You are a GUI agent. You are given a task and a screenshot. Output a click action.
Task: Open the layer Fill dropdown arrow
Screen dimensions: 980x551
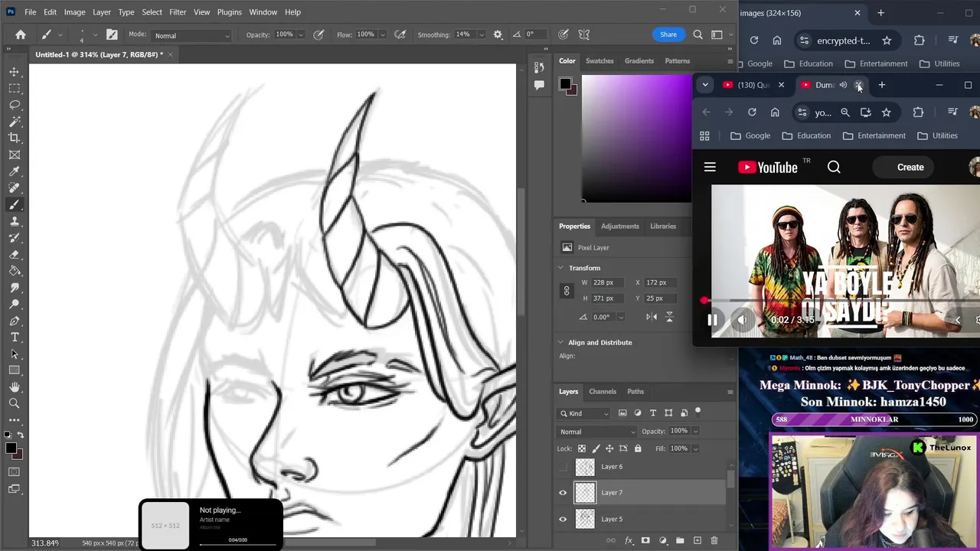pos(694,448)
